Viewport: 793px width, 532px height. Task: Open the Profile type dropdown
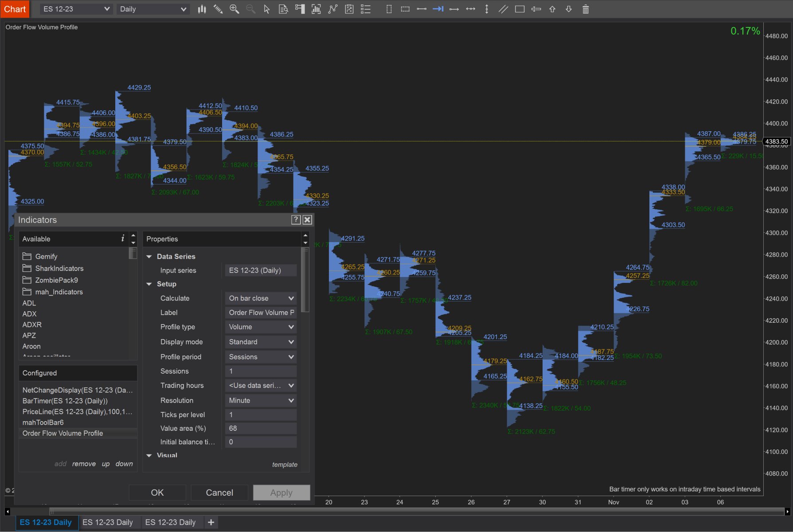pos(261,327)
